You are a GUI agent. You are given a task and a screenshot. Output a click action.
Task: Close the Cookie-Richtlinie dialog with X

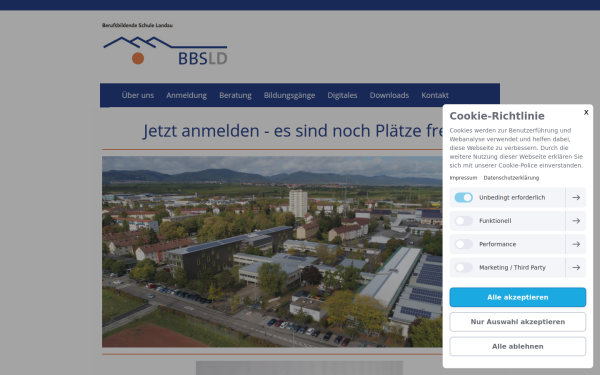[x=586, y=112]
